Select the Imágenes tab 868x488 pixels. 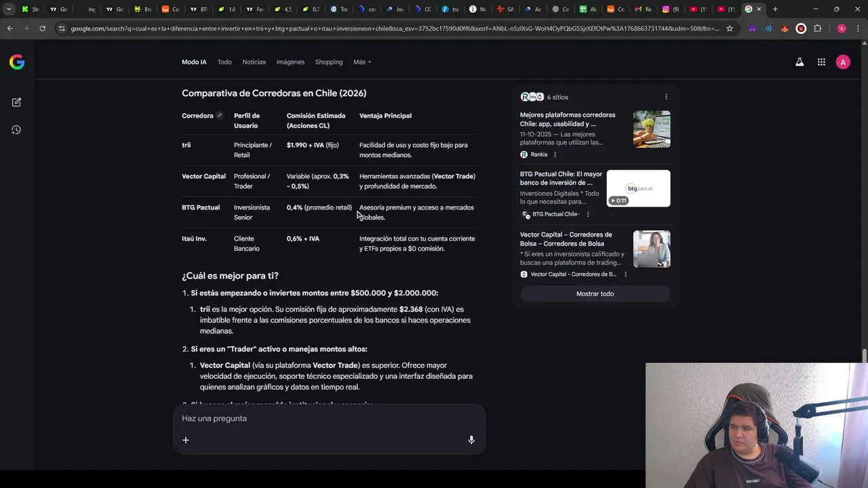pos(290,62)
